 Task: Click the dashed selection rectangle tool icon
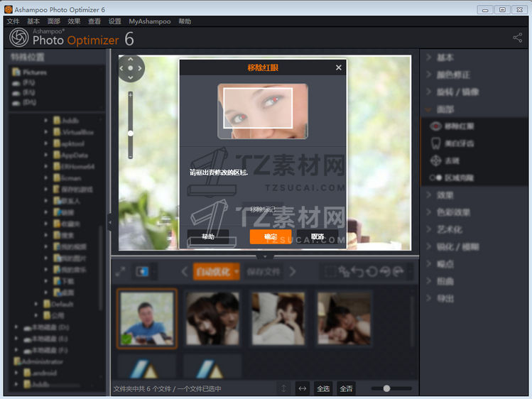(x=330, y=271)
